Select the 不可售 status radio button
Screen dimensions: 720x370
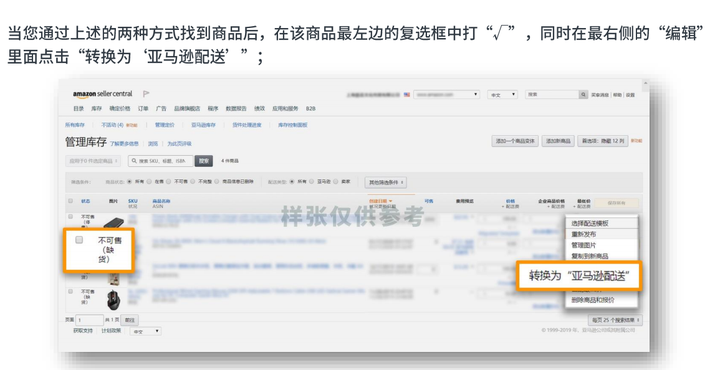(168, 182)
